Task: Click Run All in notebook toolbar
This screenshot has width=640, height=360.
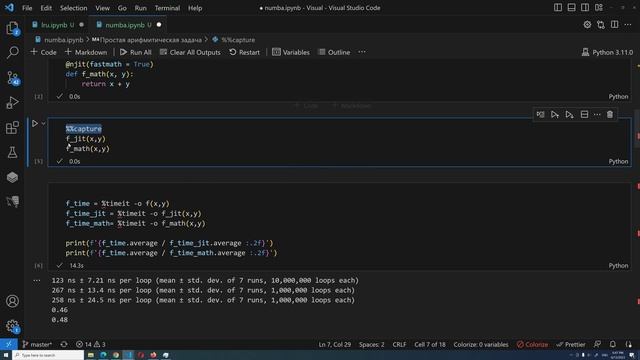Action: (136, 52)
